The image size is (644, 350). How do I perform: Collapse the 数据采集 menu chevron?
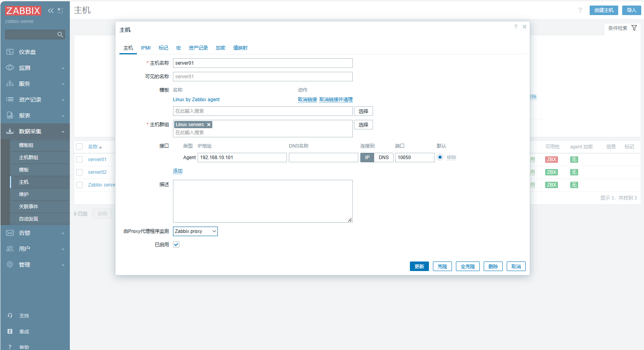tap(63, 132)
